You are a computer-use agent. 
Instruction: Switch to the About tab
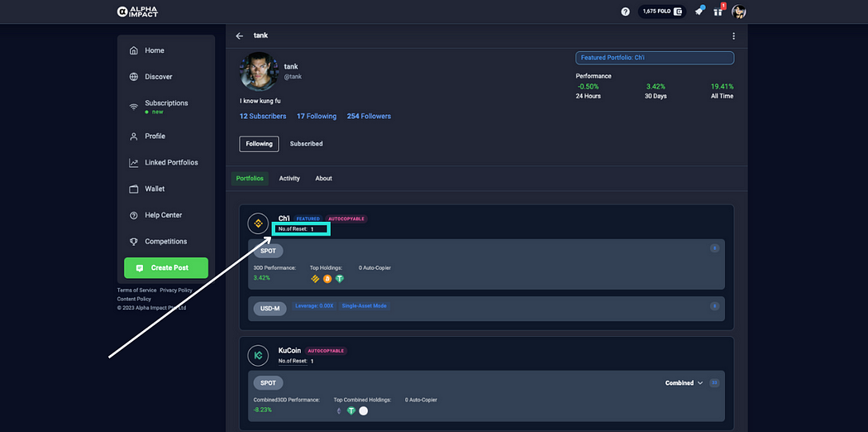point(324,178)
